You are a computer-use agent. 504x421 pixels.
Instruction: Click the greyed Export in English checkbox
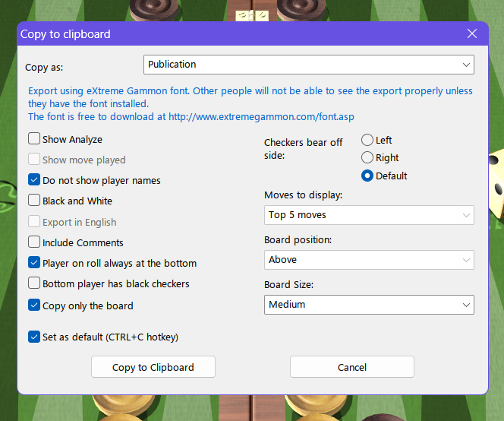pyautogui.click(x=34, y=221)
